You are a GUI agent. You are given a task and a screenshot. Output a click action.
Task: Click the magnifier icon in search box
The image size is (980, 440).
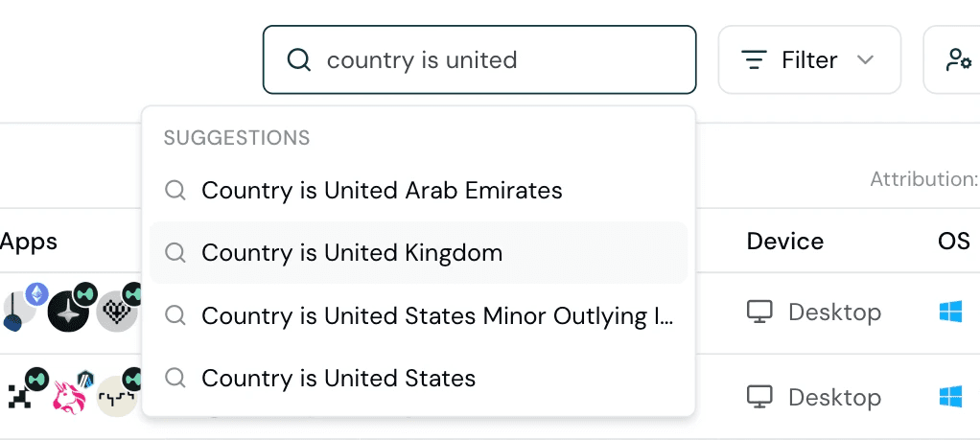point(299,60)
